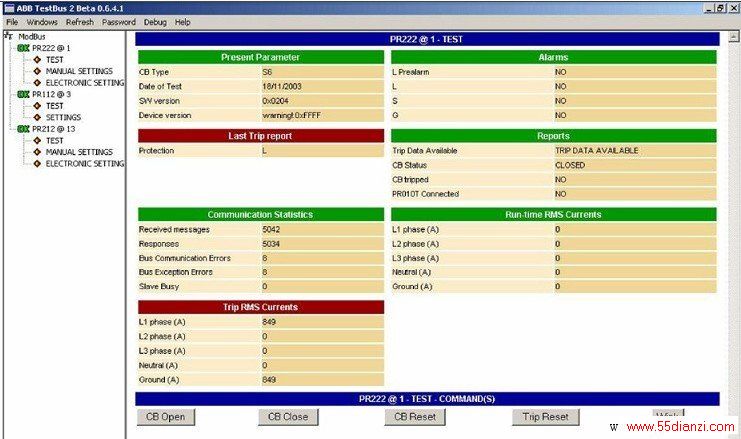Click the SW version value 0x0204
Image resolution: width=741 pixels, height=439 pixels.
coord(275,101)
